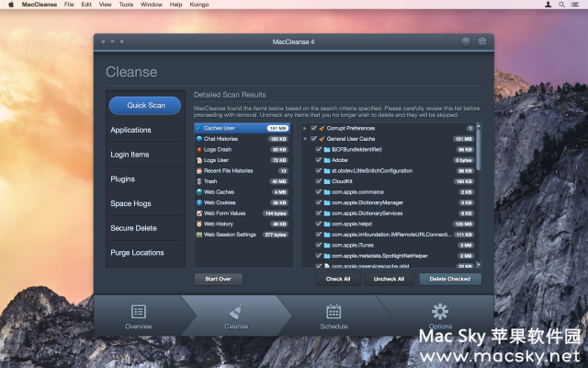Viewport: 588px width, 368px height.
Task: Uncheck the Adobe folder checkbox
Action: tap(319, 160)
